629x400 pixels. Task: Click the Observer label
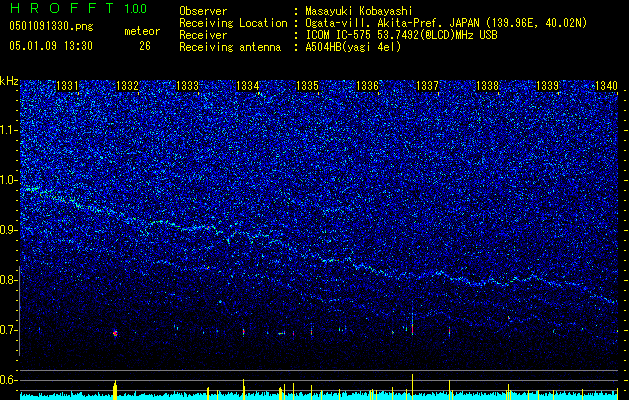tap(203, 11)
